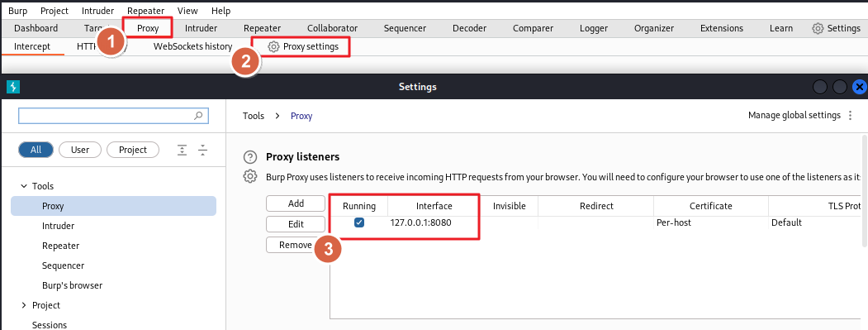Select the Project filter pill
The width and height of the screenshot is (868, 330).
[133, 150]
